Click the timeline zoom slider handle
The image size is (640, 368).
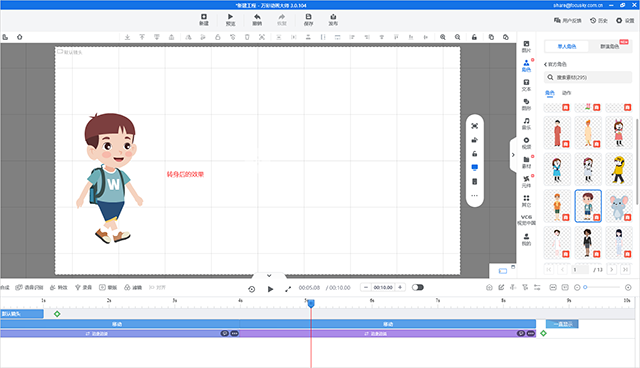tap(585, 287)
